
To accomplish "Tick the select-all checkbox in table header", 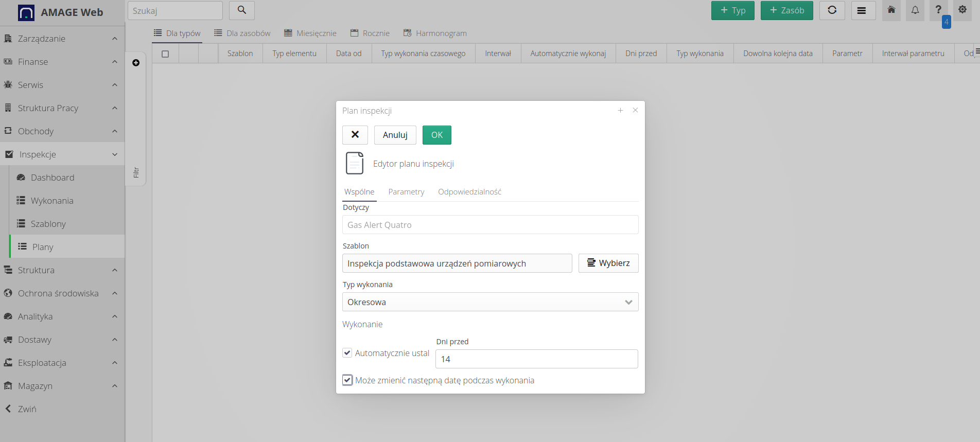I will [165, 54].
